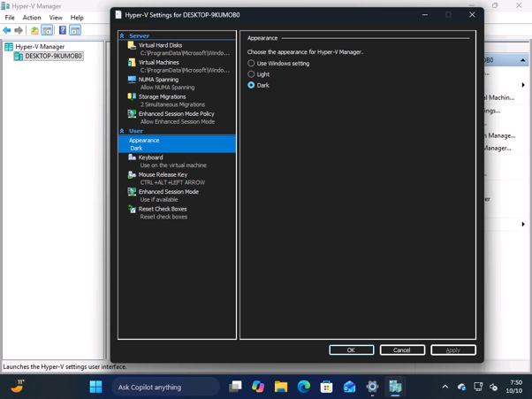Confirm settings with the OK button
The width and height of the screenshot is (532, 399).
coord(352,350)
